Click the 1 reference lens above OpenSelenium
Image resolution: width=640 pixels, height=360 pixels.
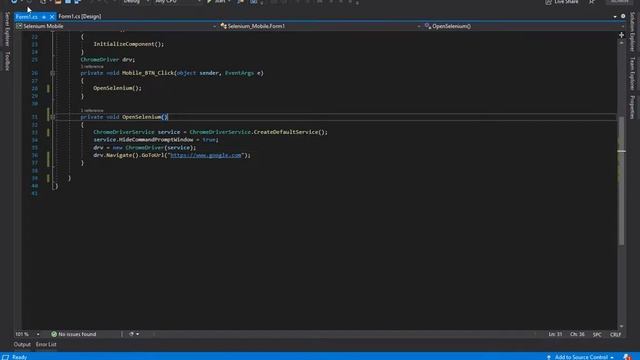(x=92, y=111)
